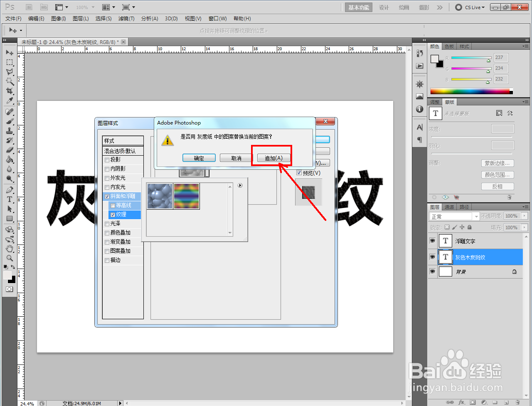The height and width of the screenshot is (406, 532).
Task: Select the Eyedropper tool
Action: tap(10, 100)
